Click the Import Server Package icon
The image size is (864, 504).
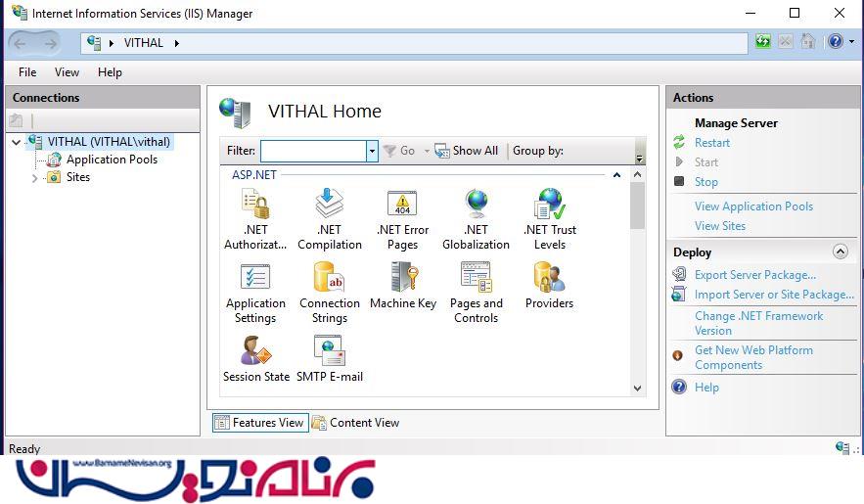tap(679, 294)
